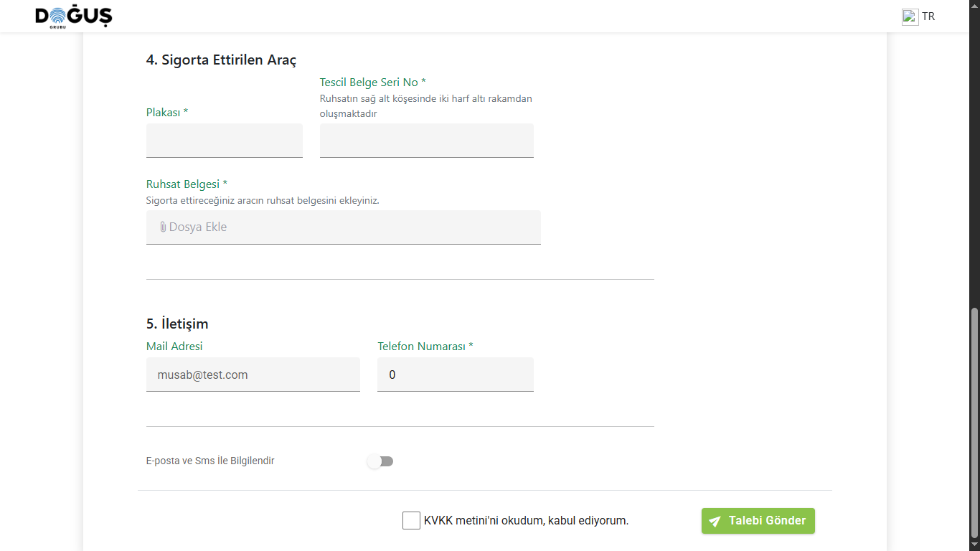This screenshot has width=980, height=551.
Task: Open the Dosya Ekle file upload field
Action: [343, 227]
